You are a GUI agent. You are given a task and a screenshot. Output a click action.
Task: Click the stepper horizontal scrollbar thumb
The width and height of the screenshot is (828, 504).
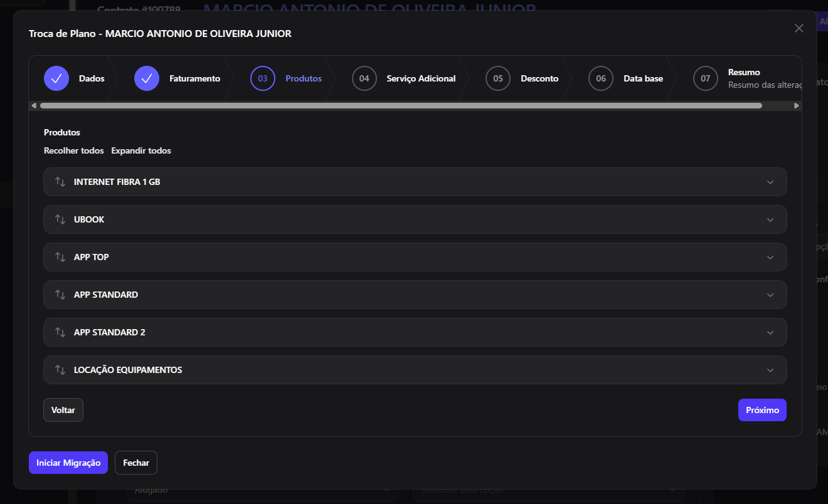click(401, 106)
